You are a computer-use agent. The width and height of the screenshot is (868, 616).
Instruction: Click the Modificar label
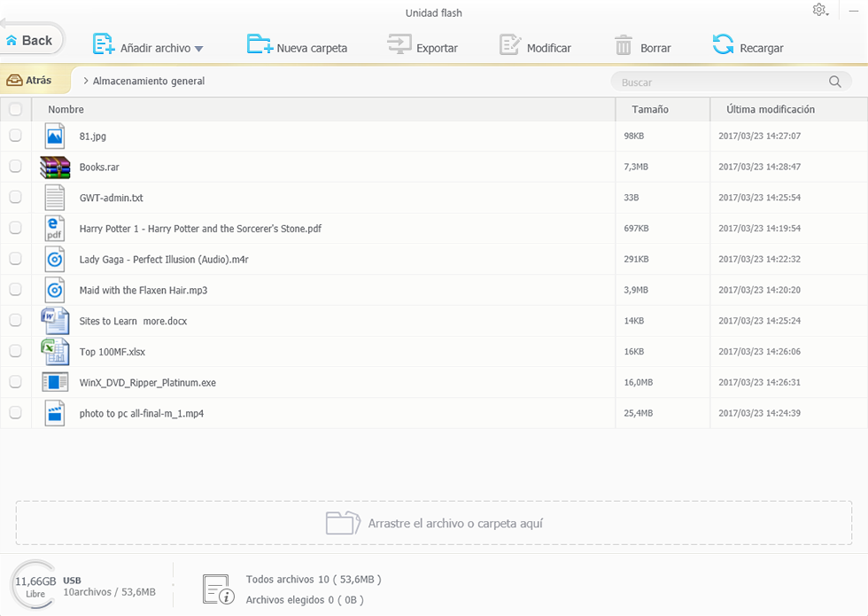click(548, 48)
